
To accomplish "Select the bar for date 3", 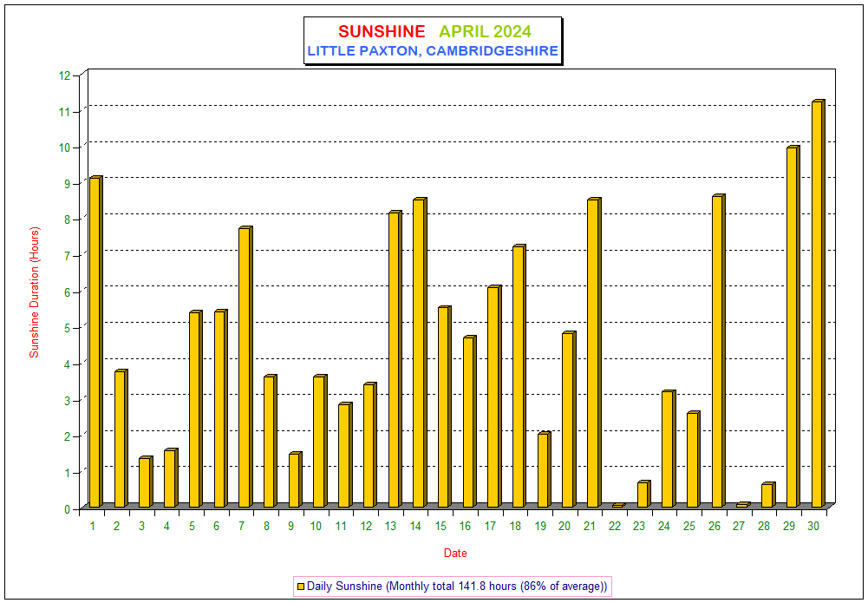I will [x=146, y=482].
